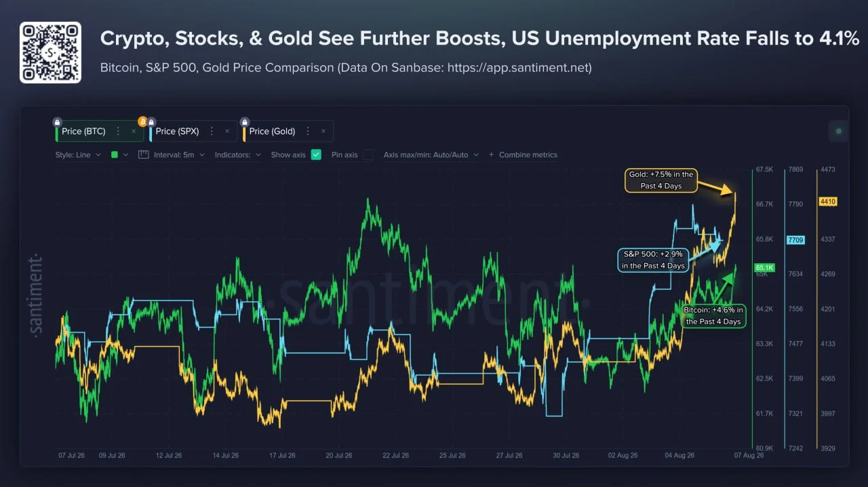Click the 7869 SPX axis value

click(x=794, y=169)
